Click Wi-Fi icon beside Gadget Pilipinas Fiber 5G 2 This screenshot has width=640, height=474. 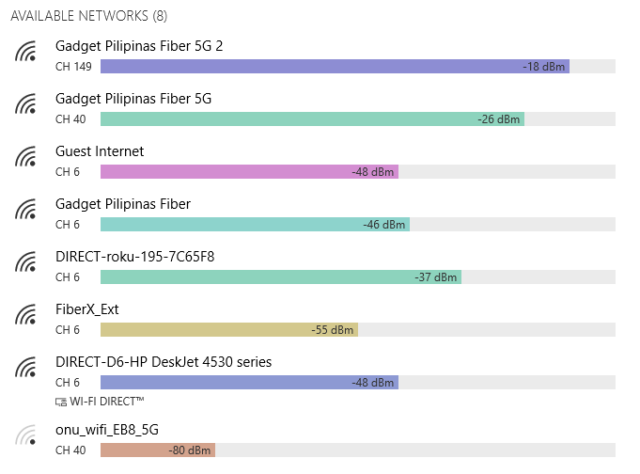(26, 53)
